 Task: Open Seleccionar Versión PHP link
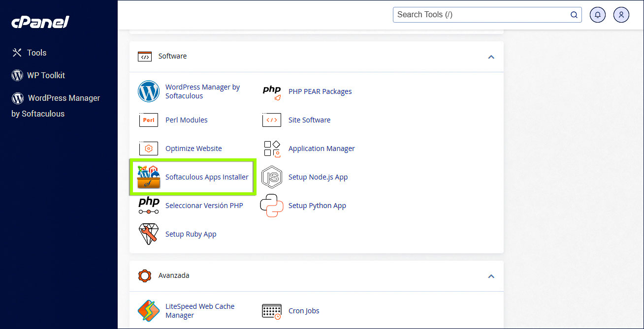point(204,206)
